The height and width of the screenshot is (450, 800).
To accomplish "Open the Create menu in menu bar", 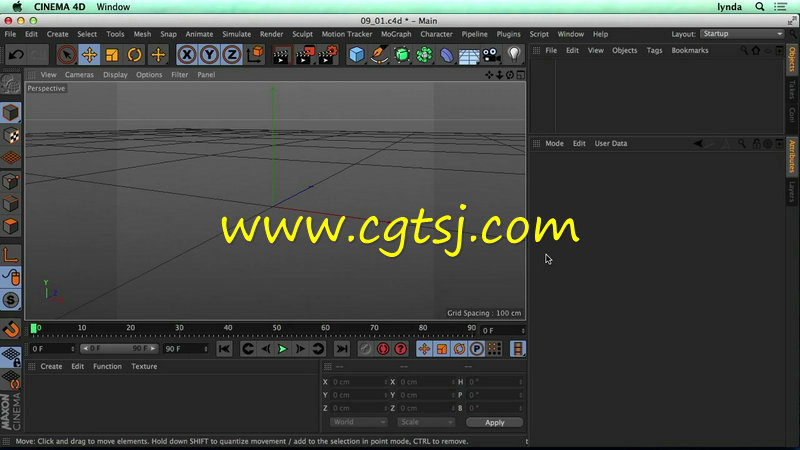I will [x=57, y=34].
